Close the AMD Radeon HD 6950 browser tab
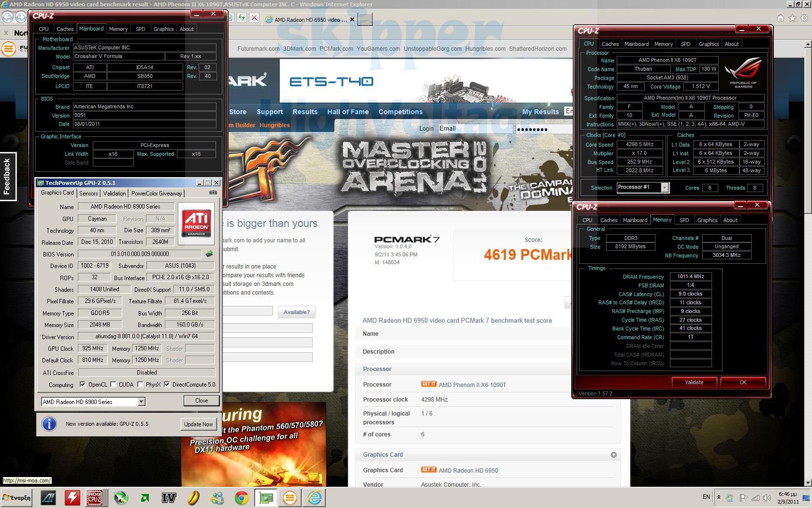Screen dimensions: 812x508 [352, 20]
